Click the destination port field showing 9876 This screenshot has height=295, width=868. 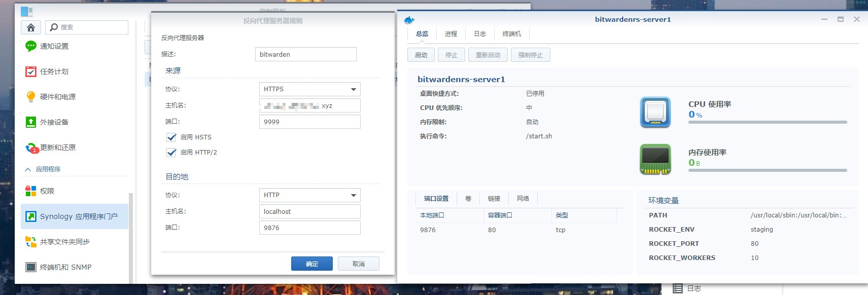[310, 228]
